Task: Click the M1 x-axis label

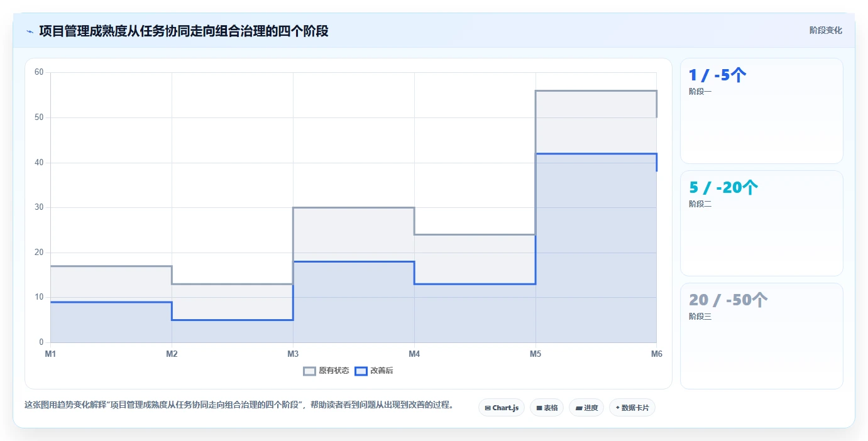Action: pos(50,354)
